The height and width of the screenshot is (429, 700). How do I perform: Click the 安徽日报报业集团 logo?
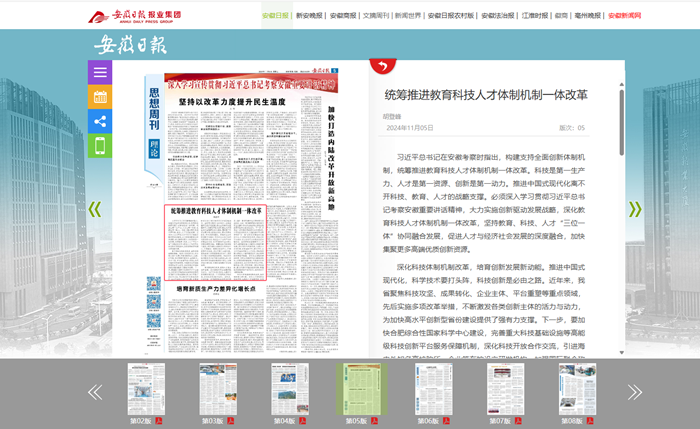click(x=138, y=15)
